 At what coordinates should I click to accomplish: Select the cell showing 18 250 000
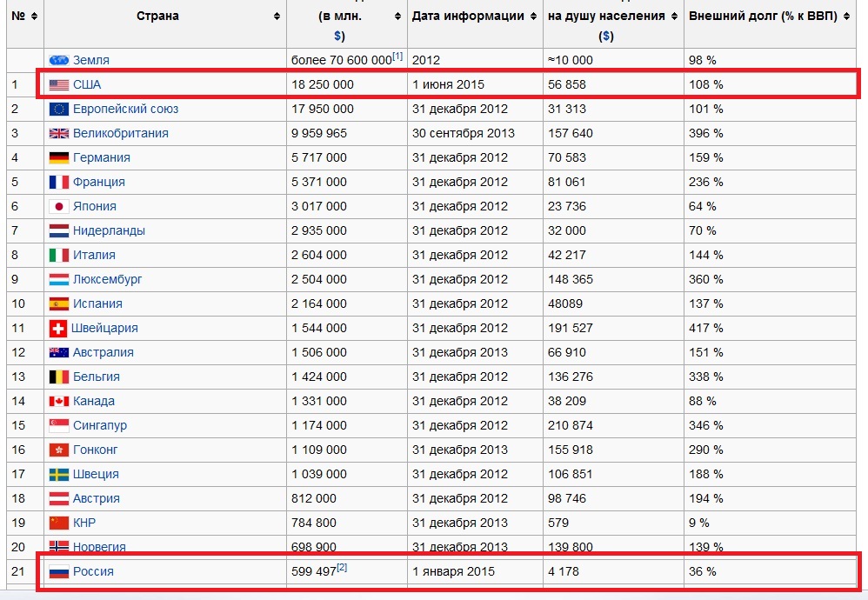[x=323, y=84]
